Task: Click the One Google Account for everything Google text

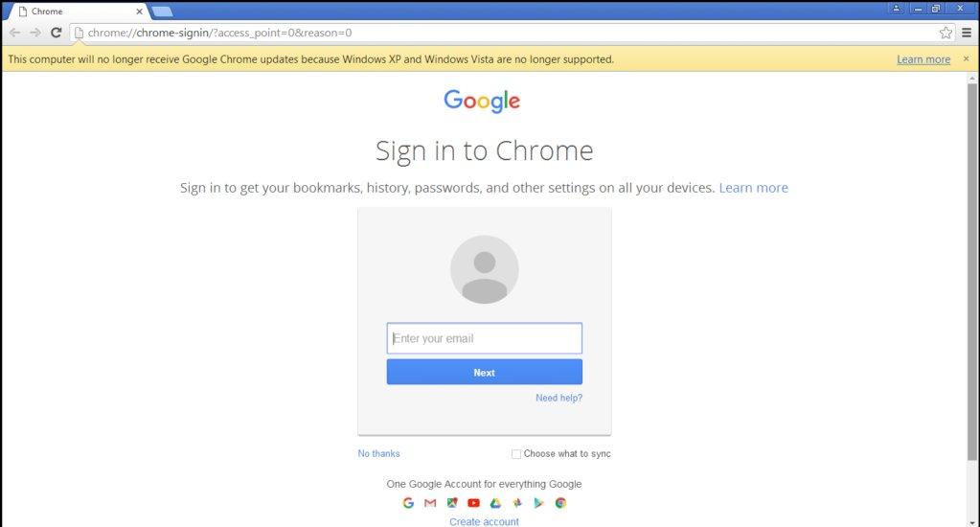Action: click(484, 484)
